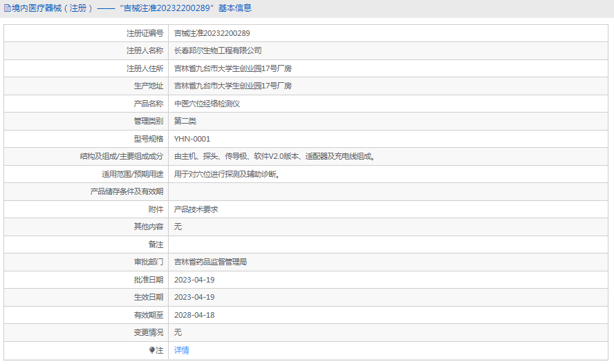Click the document icon in the page header
Viewport: 614px width, 364px height.
coord(8,8)
